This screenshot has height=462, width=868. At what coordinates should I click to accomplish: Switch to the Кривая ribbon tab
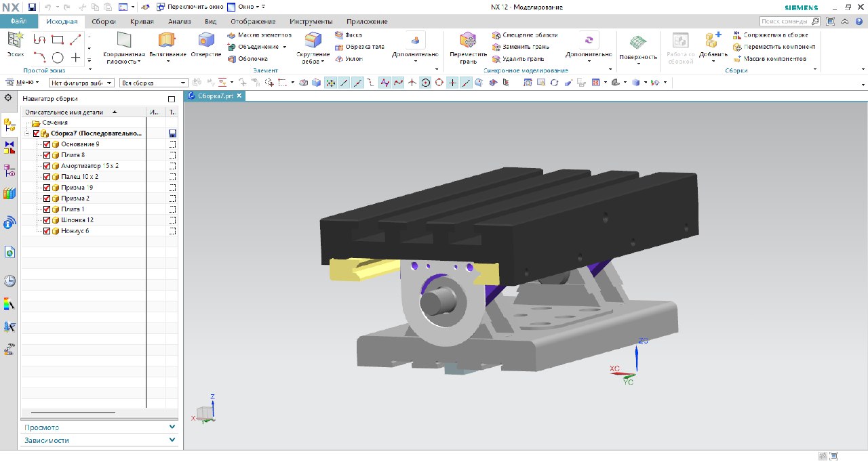(x=142, y=21)
